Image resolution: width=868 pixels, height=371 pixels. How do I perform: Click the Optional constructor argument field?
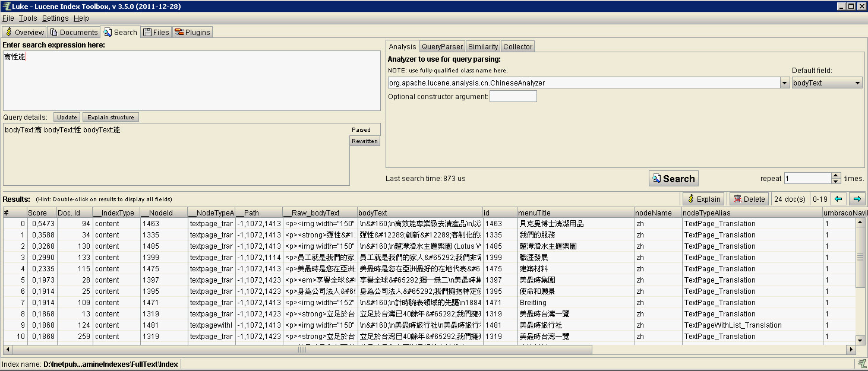point(513,96)
